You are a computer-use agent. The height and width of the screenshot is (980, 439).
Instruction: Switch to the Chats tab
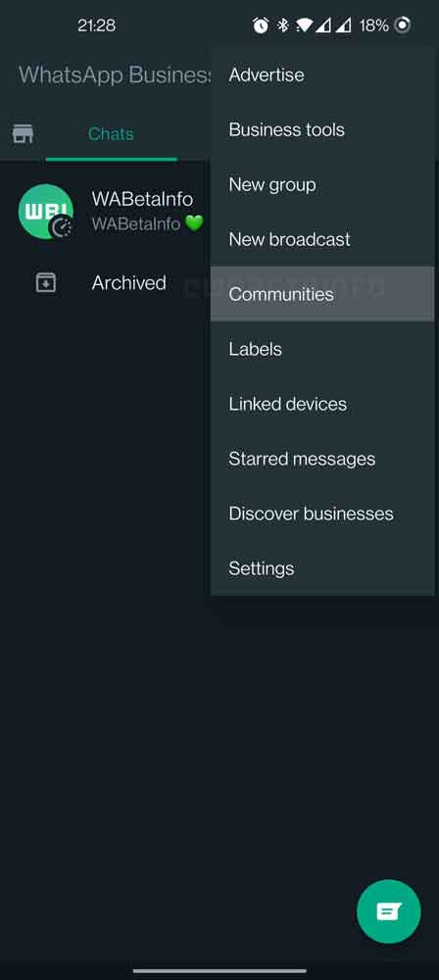[x=111, y=133]
